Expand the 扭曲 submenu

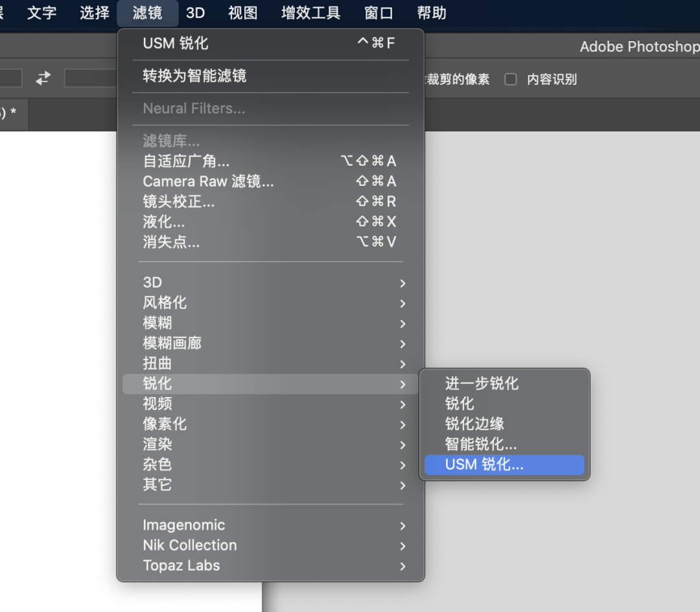pyautogui.click(x=270, y=363)
